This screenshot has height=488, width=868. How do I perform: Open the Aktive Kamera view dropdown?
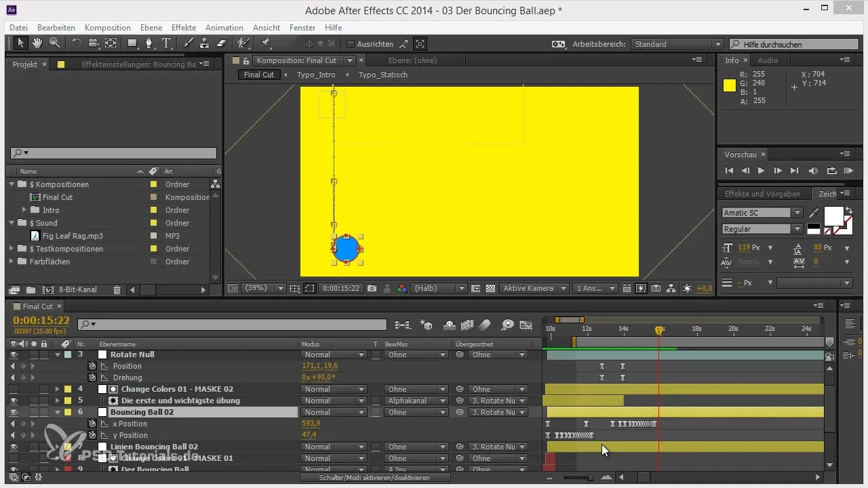[x=534, y=288]
